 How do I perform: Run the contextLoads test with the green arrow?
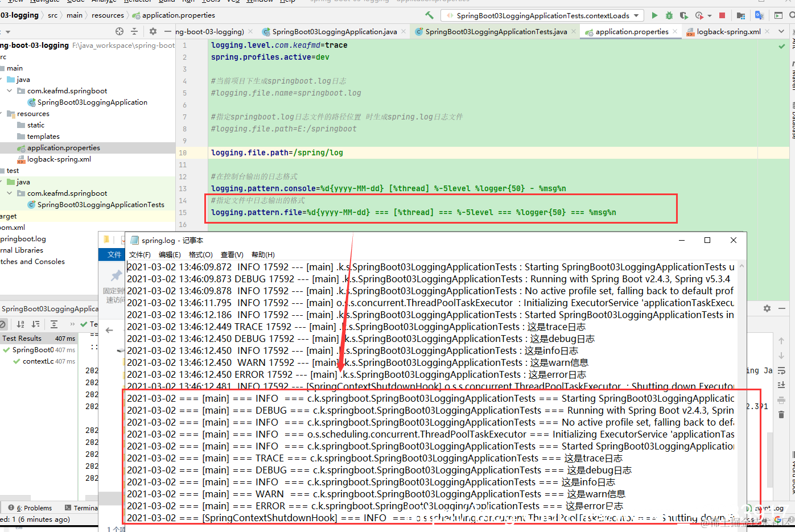coord(654,15)
